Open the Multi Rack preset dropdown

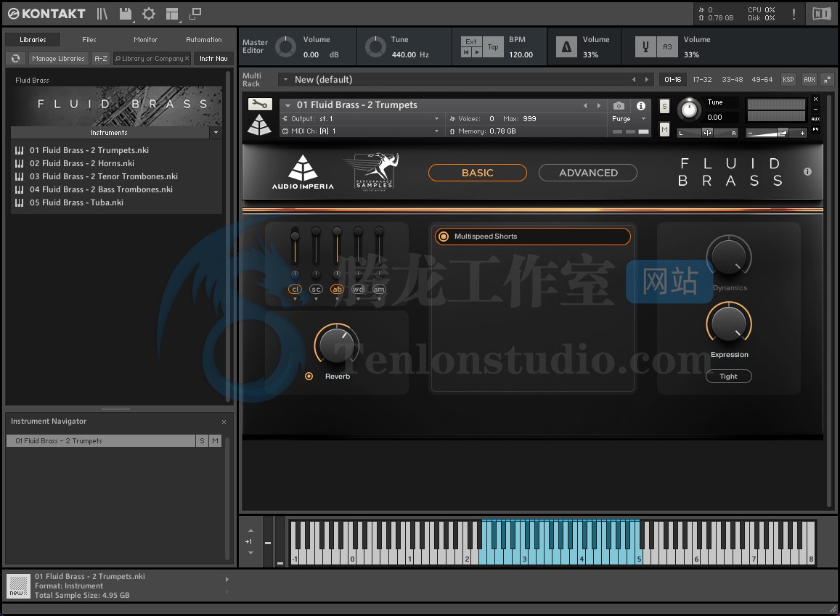click(285, 80)
